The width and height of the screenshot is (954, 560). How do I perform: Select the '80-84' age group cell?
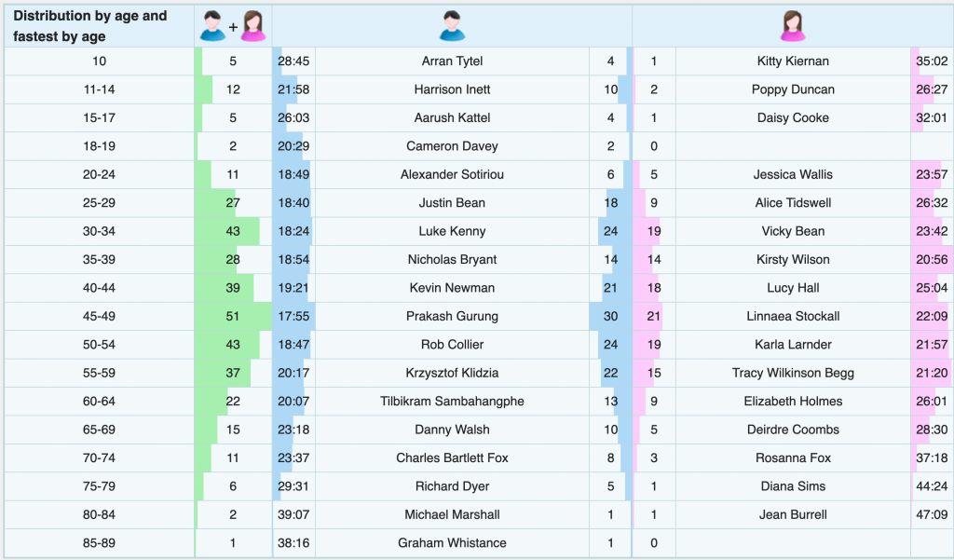coord(99,514)
